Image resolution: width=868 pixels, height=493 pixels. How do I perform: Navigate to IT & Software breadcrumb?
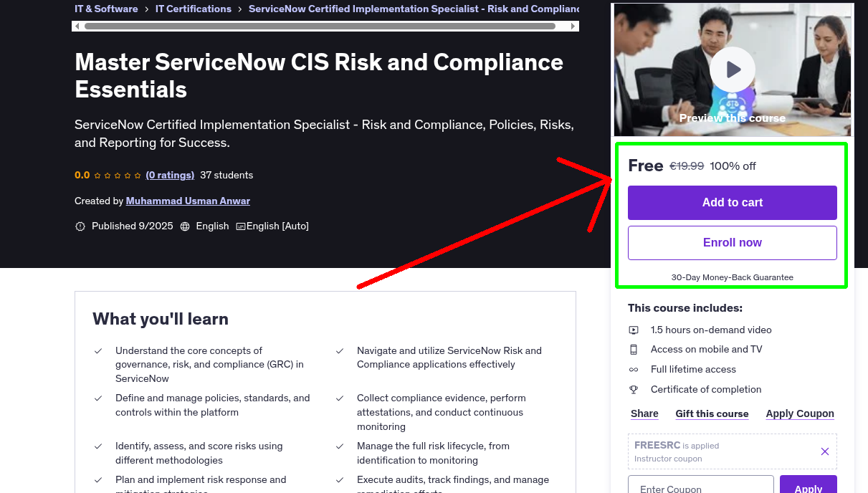[106, 9]
